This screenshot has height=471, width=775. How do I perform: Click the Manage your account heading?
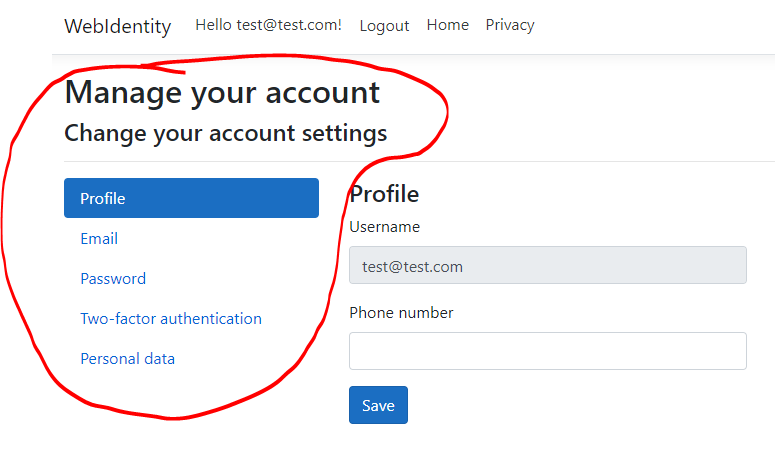[x=222, y=93]
